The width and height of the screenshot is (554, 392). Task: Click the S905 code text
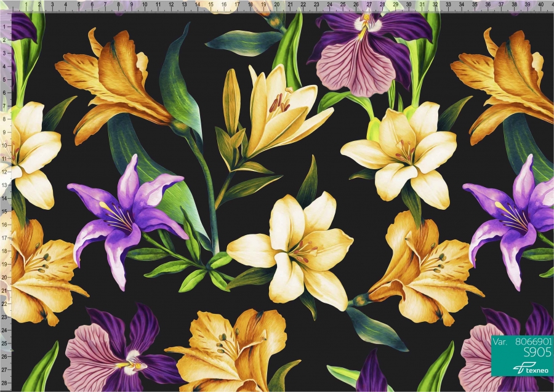[537, 352]
